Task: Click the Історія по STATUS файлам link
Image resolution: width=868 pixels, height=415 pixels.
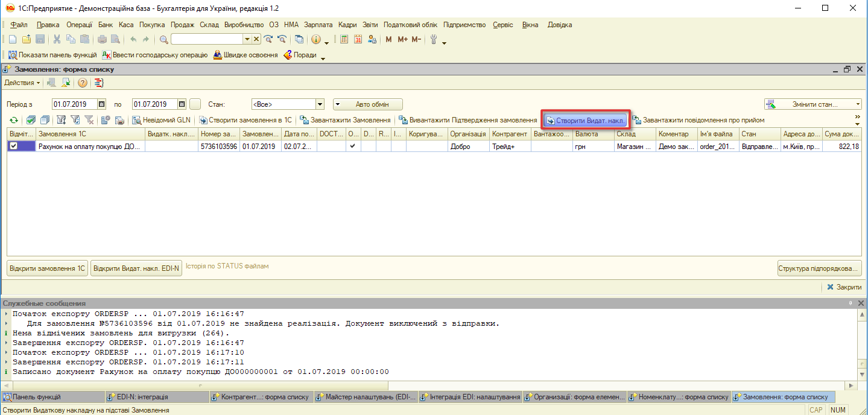Action: click(227, 266)
